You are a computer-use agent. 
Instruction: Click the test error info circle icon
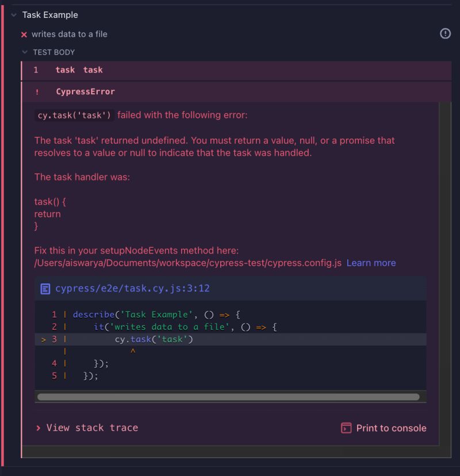(445, 33)
